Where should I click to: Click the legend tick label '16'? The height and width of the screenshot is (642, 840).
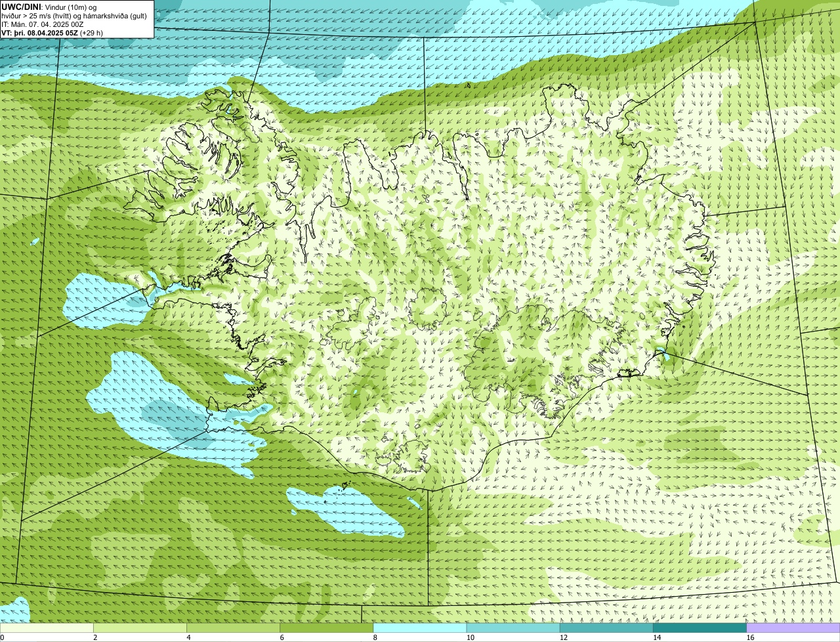[750, 637]
